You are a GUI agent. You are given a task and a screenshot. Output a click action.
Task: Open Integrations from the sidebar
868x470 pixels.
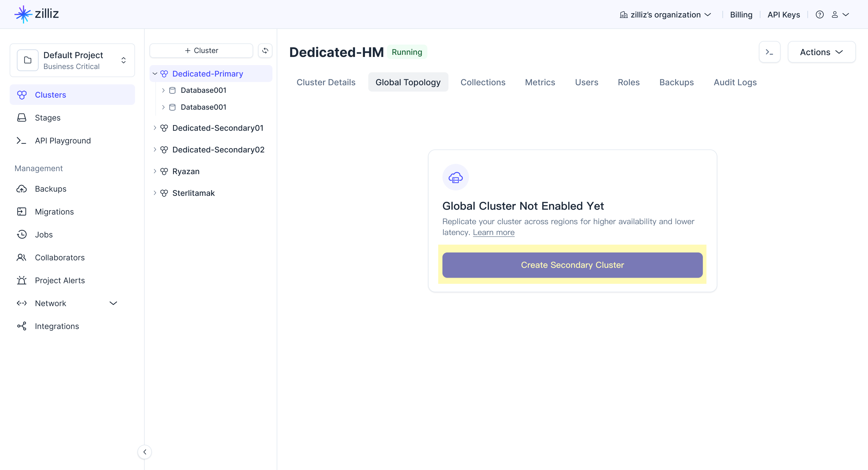[57, 326]
